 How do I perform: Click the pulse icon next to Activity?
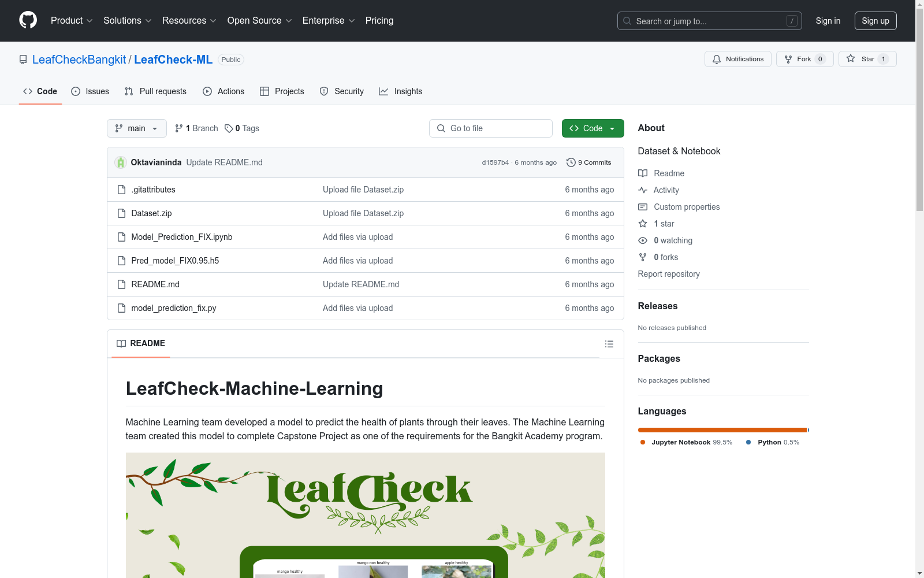pyautogui.click(x=643, y=190)
